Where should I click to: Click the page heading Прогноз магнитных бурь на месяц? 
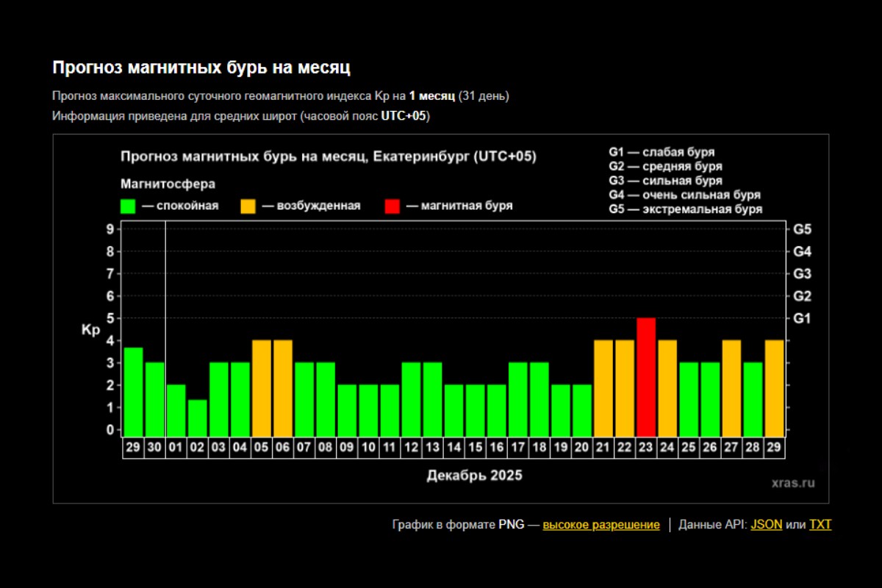[x=201, y=68]
